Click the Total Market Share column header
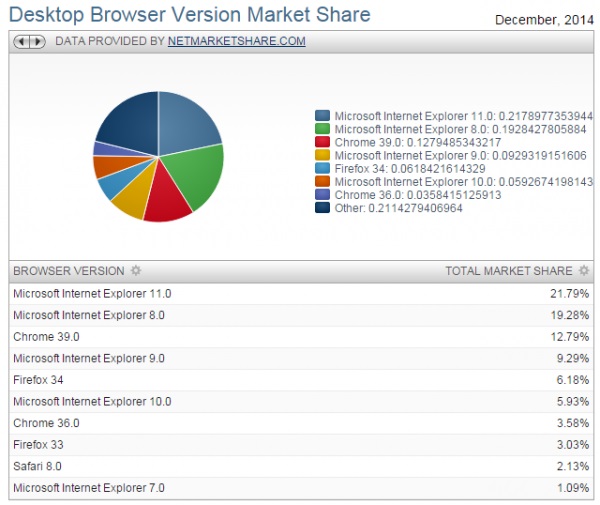Viewport: 600px width, 505px height. pos(509,271)
